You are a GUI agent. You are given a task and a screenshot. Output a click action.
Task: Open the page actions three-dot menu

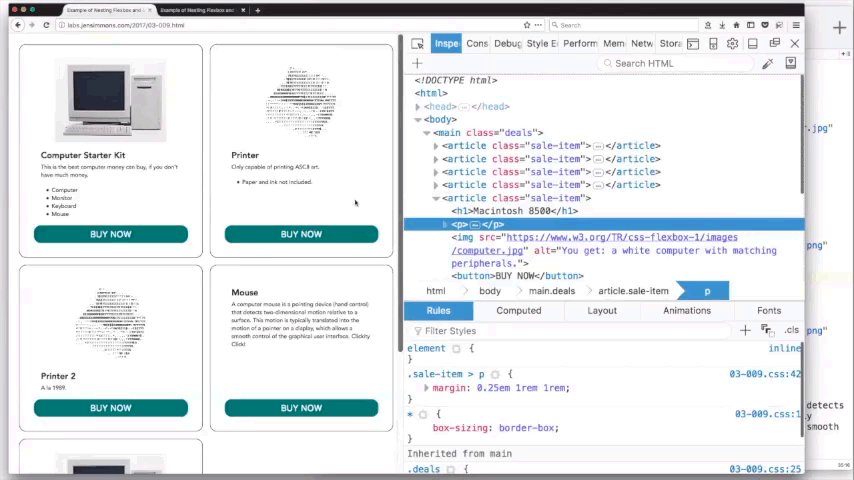[x=538, y=25]
